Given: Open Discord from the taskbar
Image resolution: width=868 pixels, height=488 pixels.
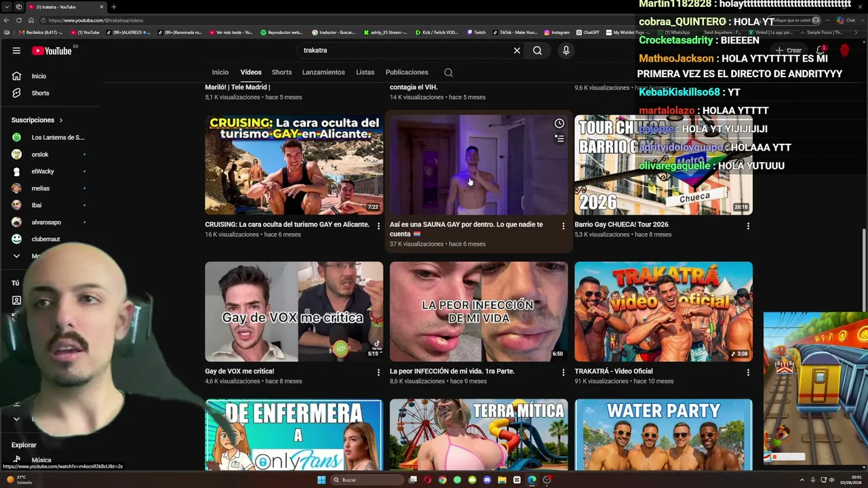Looking at the screenshot, I should coord(487,480).
